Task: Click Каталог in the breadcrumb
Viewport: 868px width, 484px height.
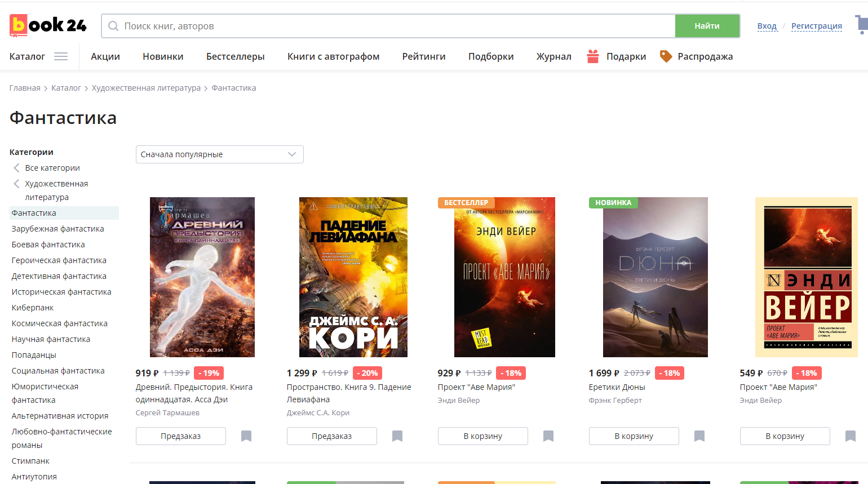Action: point(66,88)
